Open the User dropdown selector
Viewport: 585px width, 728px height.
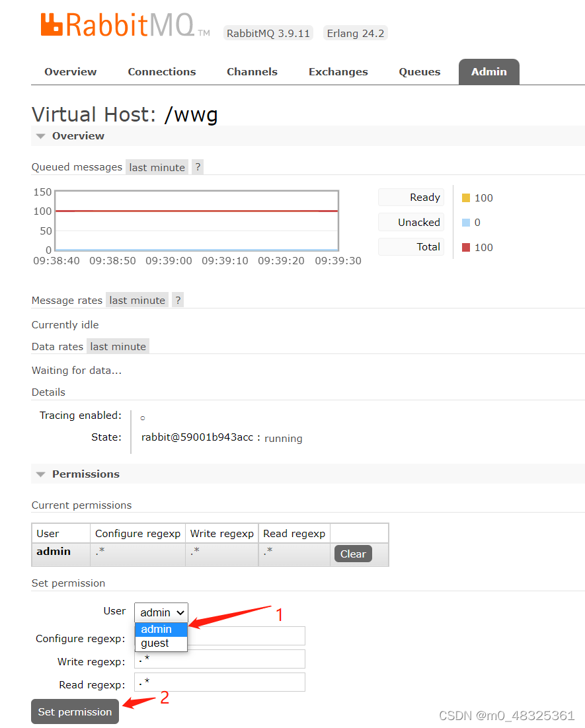pos(161,612)
